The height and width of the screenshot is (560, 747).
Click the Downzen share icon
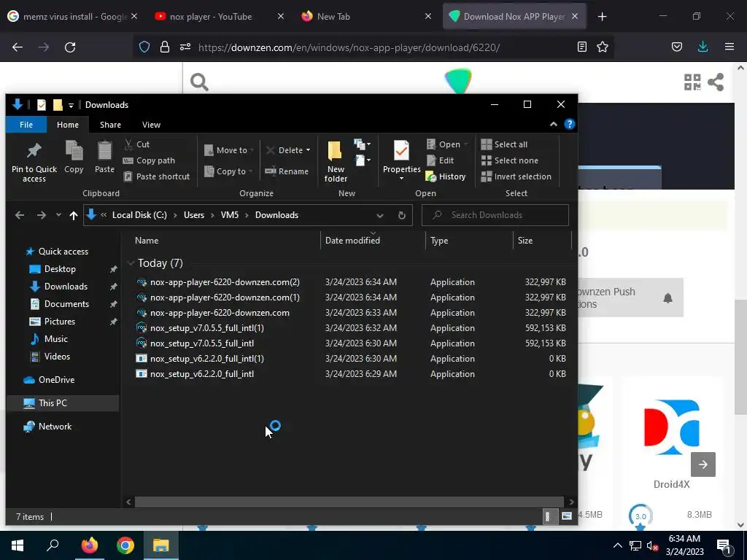click(716, 82)
